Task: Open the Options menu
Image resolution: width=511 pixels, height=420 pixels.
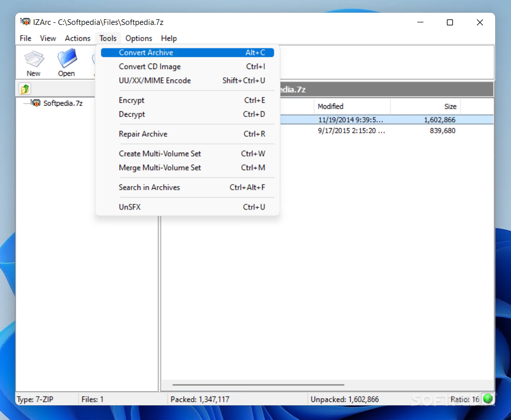Action: coord(139,39)
